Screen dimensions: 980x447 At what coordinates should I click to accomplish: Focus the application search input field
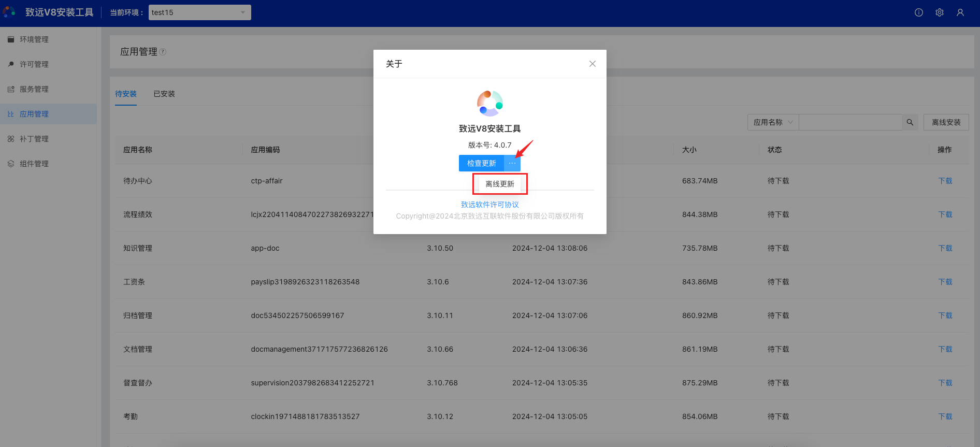click(851, 122)
